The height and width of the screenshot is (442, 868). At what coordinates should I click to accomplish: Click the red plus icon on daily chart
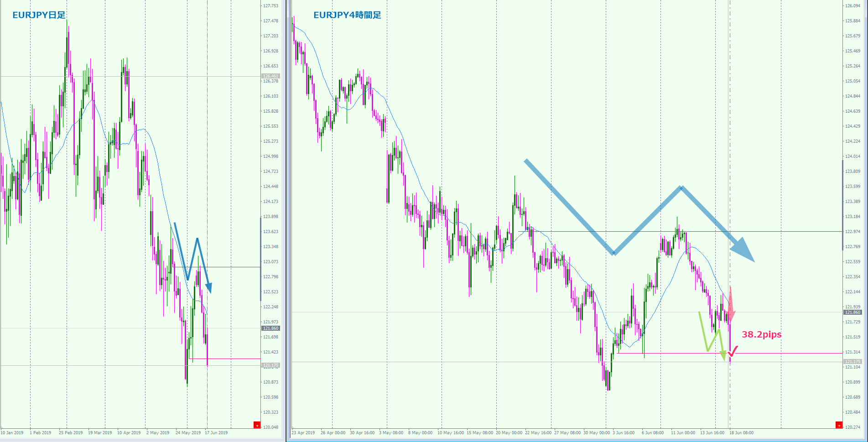257,426
